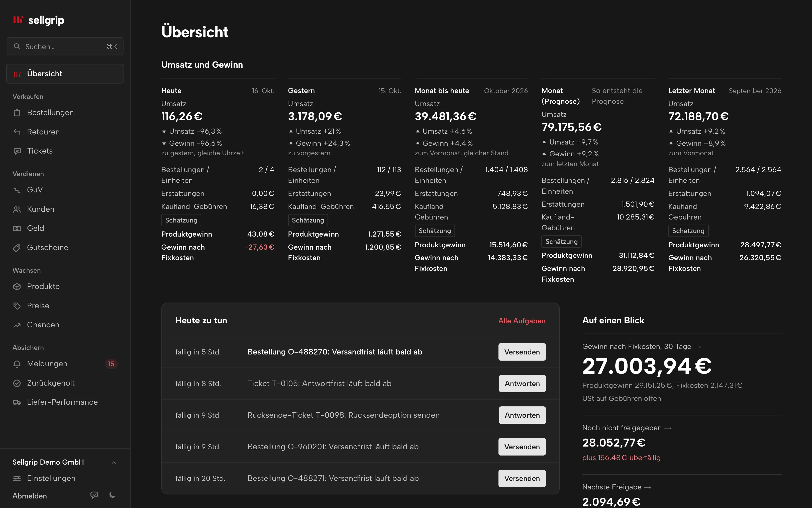812x508 pixels.
Task: Open the 'Noch nicht freigegeben' link
Action: pyautogui.click(x=627, y=428)
